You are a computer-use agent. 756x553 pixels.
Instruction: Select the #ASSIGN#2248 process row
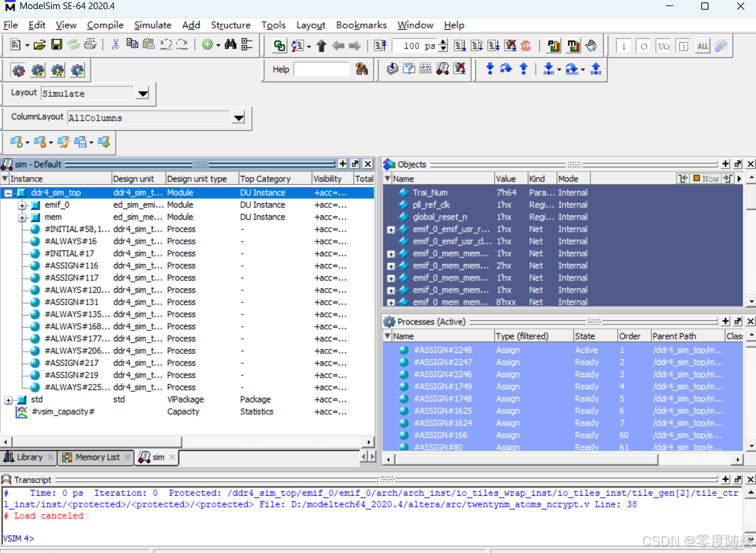[x=563, y=350]
